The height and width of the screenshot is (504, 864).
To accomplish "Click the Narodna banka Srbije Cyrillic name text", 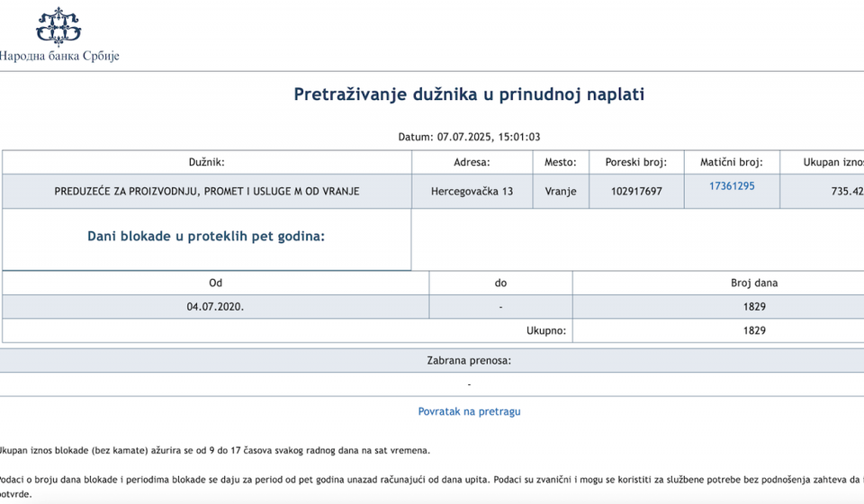I will tap(59, 56).
